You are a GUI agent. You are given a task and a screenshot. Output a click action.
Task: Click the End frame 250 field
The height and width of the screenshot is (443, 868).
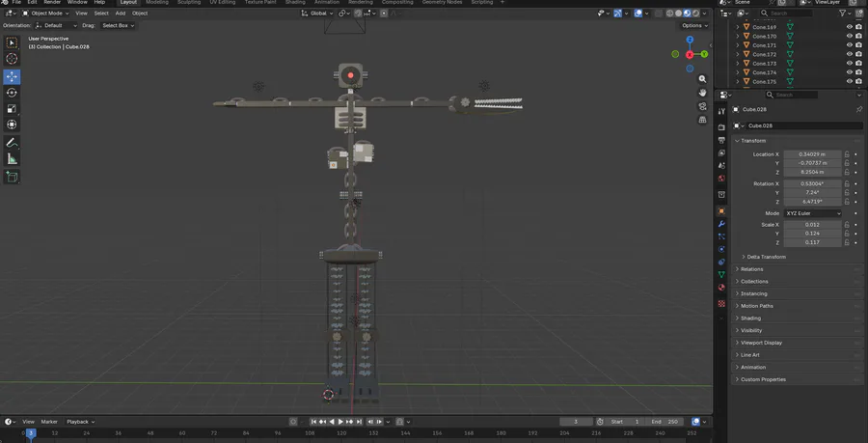coord(665,422)
